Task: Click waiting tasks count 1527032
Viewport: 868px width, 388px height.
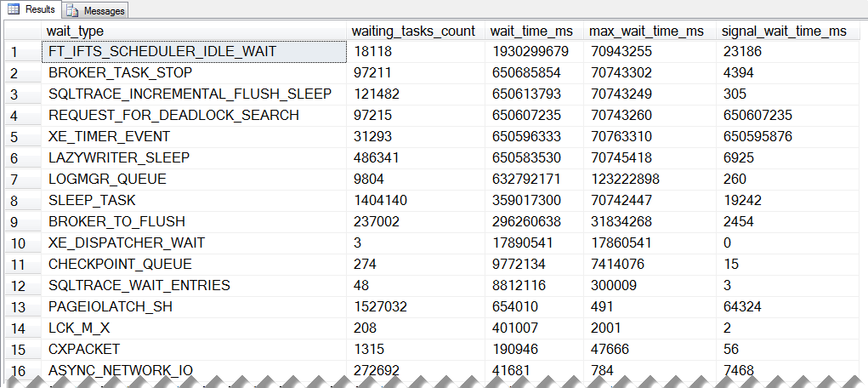Action: [x=417, y=307]
